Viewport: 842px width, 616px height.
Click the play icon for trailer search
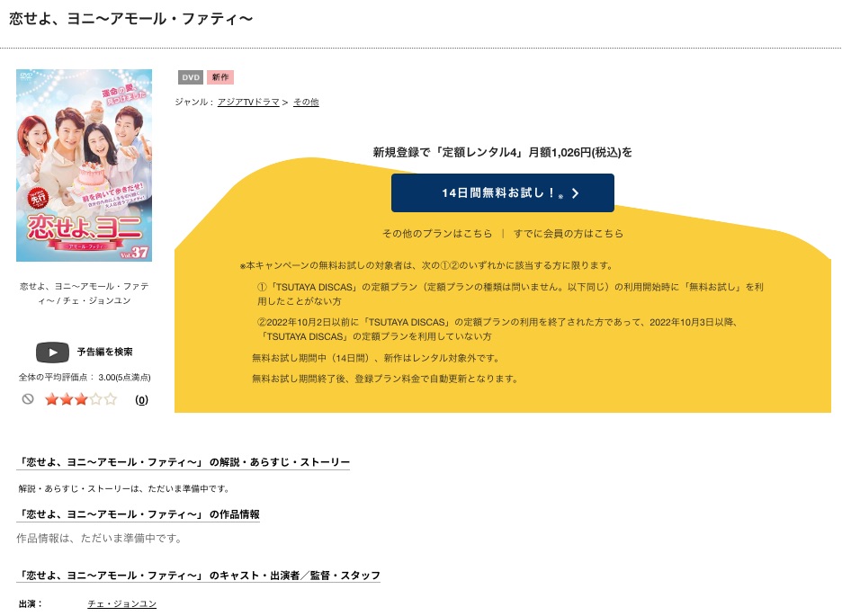tap(52, 353)
